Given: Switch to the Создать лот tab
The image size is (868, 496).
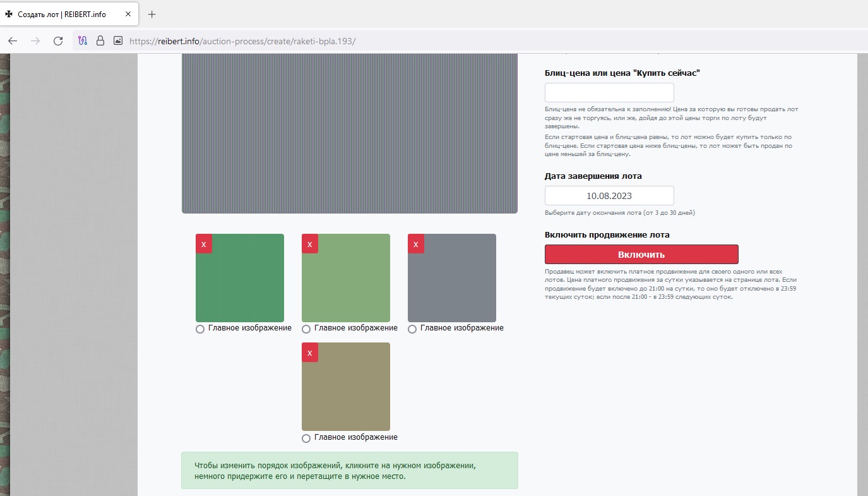Looking at the screenshot, I should (x=62, y=14).
